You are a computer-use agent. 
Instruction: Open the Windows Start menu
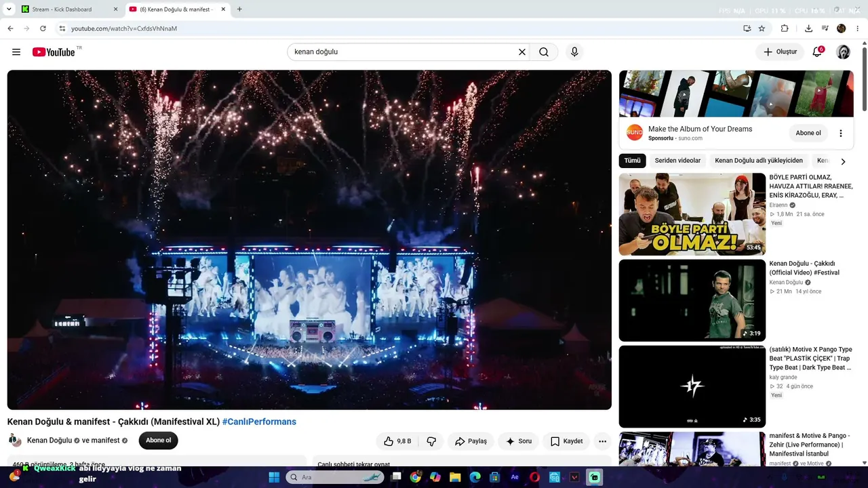point(274,477)
